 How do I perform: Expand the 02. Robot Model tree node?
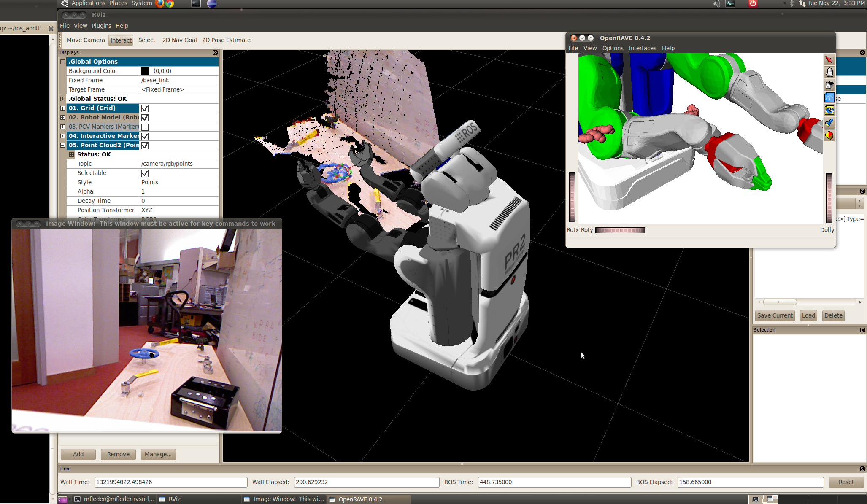click(x=62, y=117)
